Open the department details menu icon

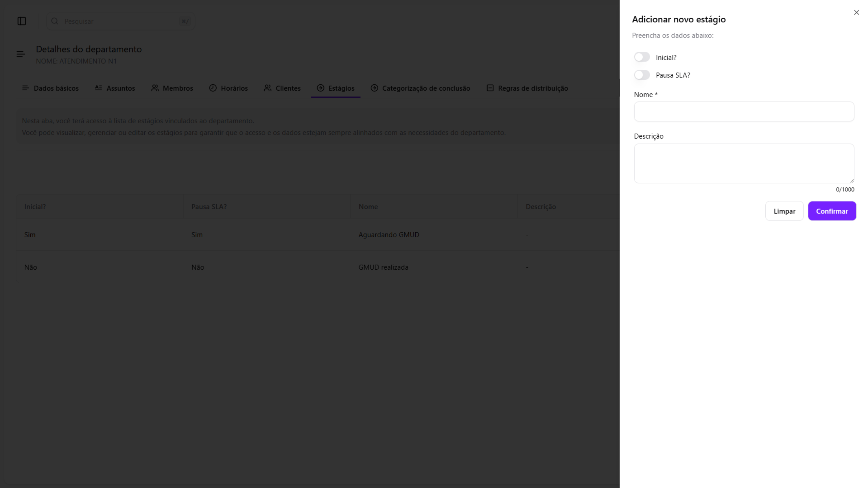pos(21,54)
